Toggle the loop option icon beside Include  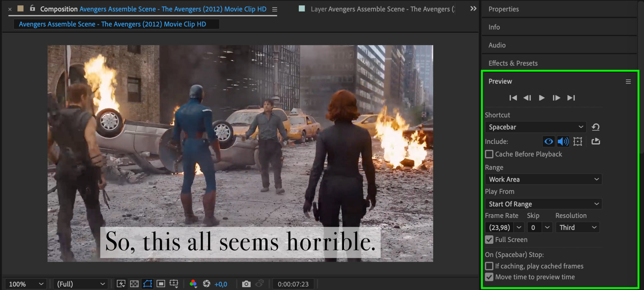coord(596,141)
